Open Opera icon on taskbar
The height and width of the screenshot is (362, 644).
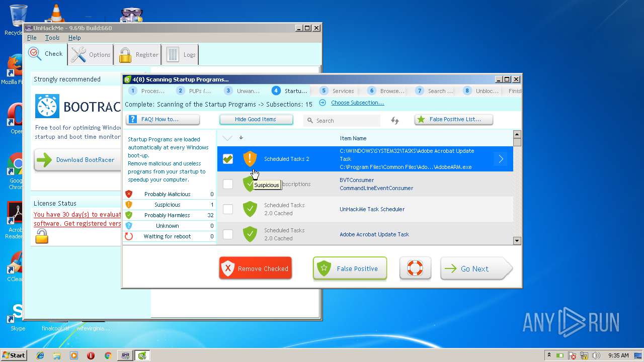click(91, 355)
